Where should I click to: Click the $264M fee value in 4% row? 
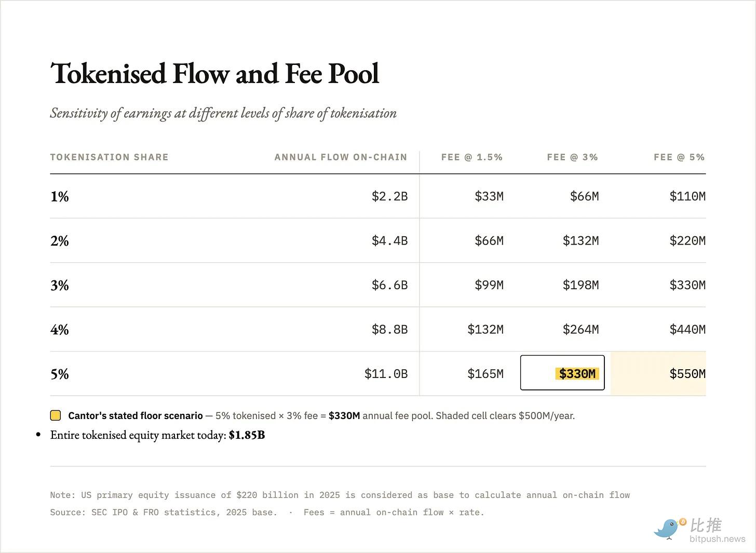[580, 329]
